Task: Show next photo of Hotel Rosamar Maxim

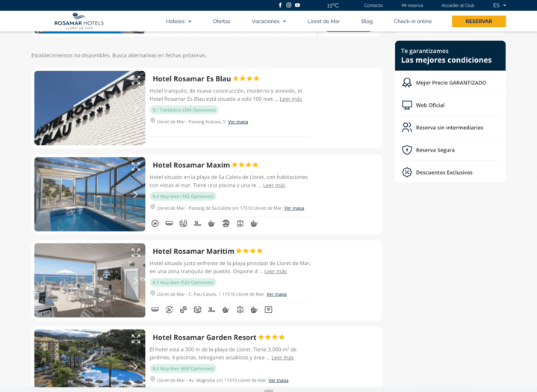Action: pyautogui.click(x=136, y=194)
